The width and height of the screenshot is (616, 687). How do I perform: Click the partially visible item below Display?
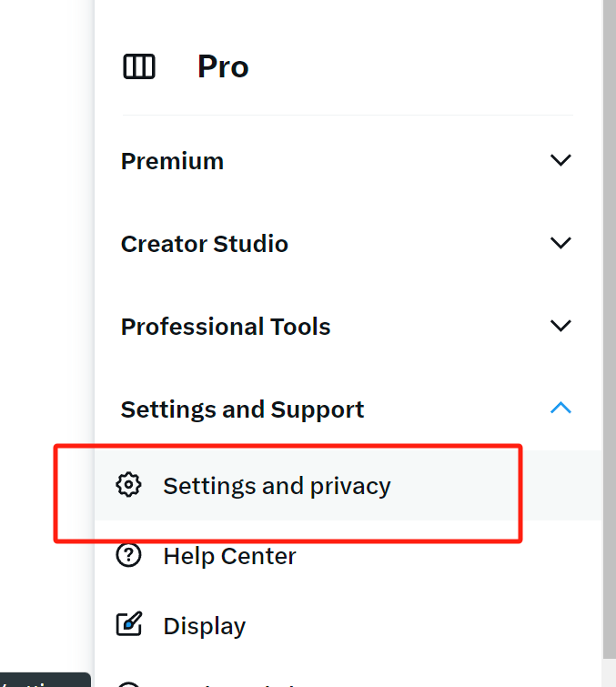tap(227, 682)
